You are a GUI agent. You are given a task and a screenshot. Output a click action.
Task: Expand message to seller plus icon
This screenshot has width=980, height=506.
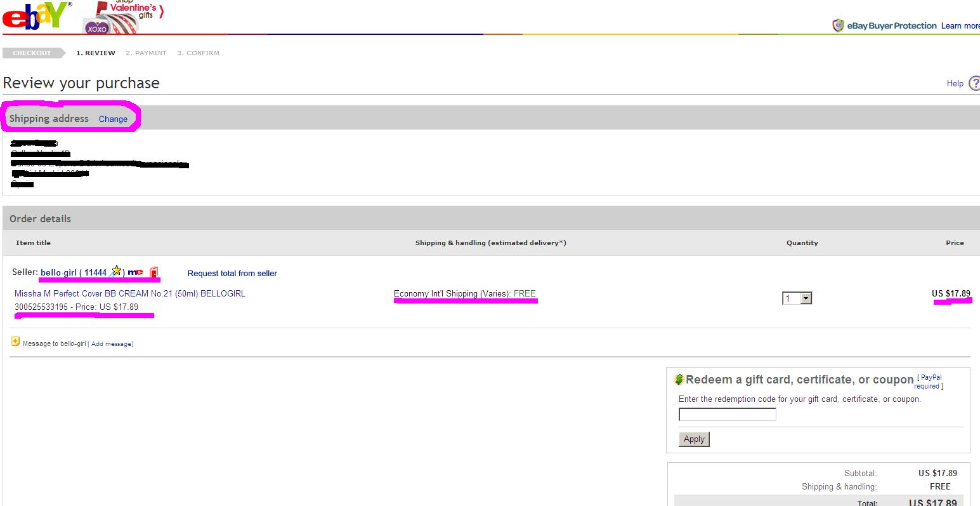[15, 342]
